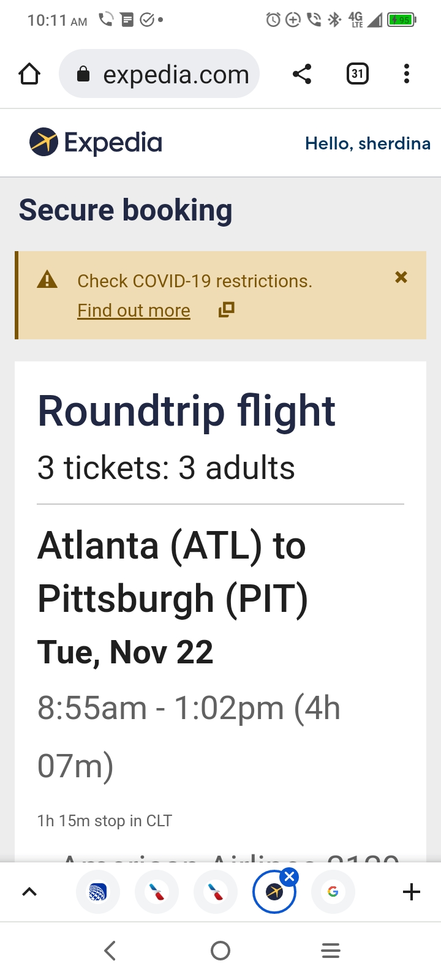Open the tab switcher showing 31
Screen dimensions: 441x980
357,74
